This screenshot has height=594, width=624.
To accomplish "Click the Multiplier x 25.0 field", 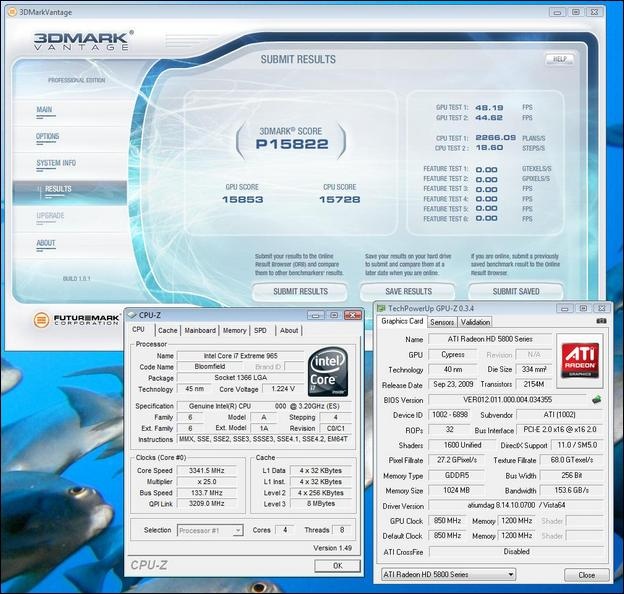I will 207,482.
